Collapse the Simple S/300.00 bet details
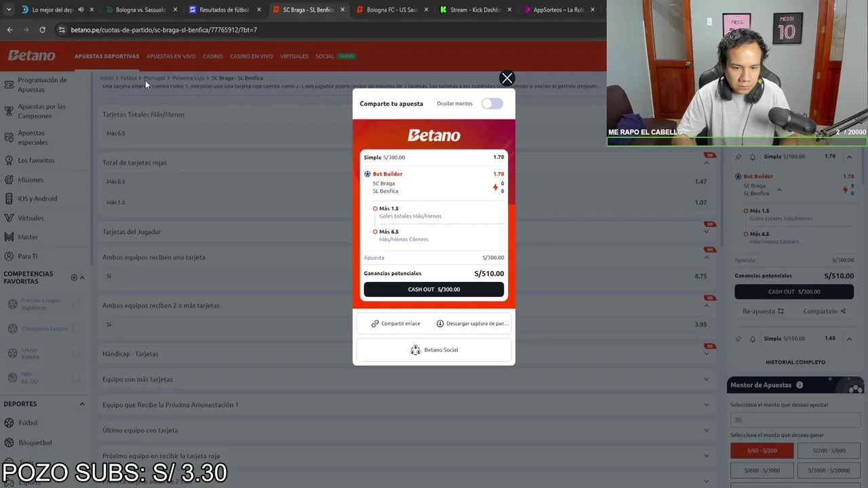Screen dimensions: 868x488 [x=849, y=157]
